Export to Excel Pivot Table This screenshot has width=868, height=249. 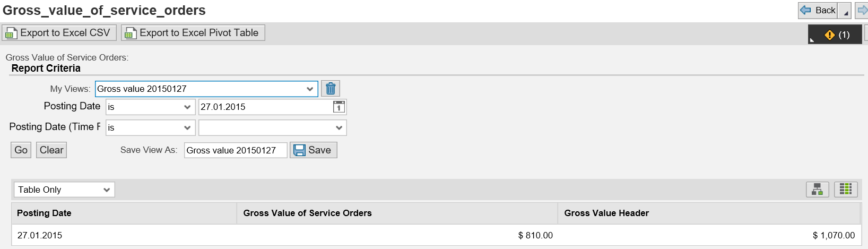pos(193,33)
